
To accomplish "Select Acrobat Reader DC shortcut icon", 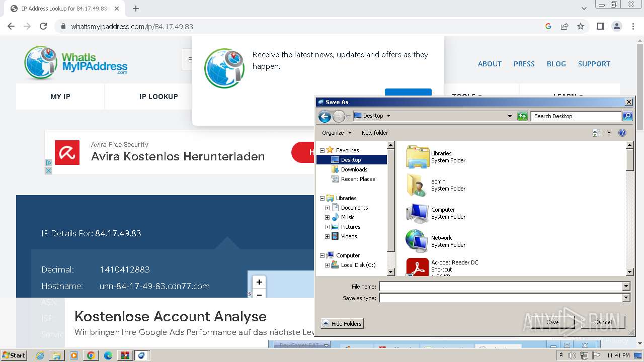I will pyautogui.click(x=418, y=267).
